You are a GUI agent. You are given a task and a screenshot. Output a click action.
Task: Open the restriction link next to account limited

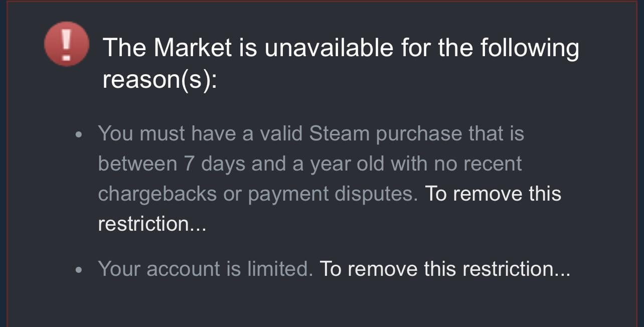click(x=444, y=269)
